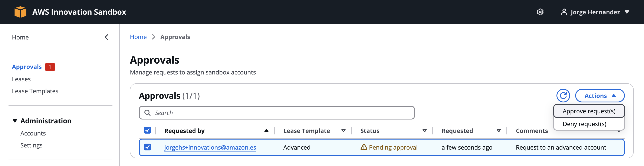Click the breadcrumb separator chevron
This screenshot has height=166, width=644.
[154, 37]
